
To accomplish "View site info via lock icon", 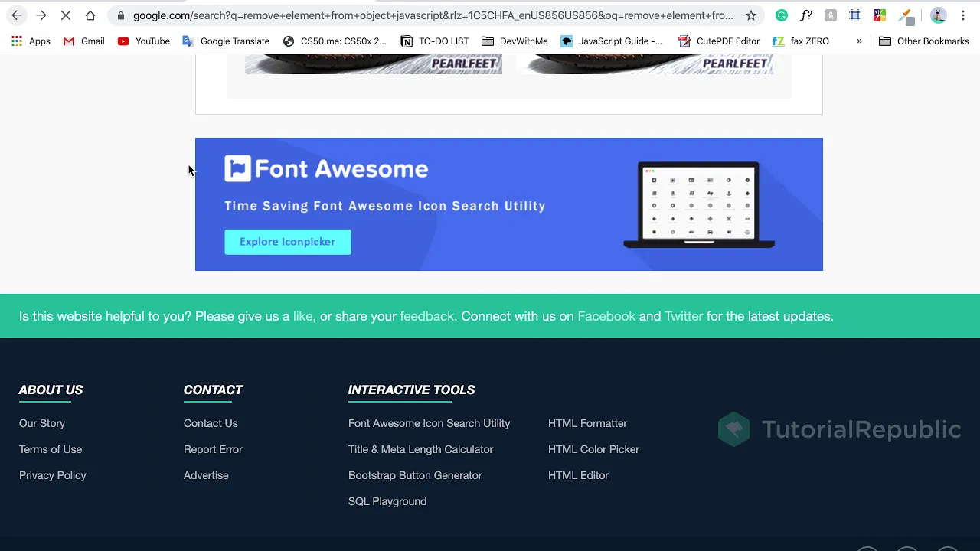I will click(x=121, y=15).
